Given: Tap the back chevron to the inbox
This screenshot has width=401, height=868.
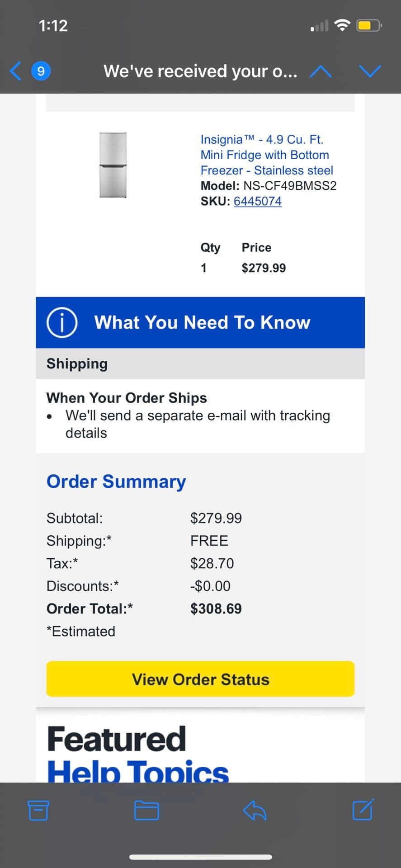Looking at the screenshot, I should [15, 71].
